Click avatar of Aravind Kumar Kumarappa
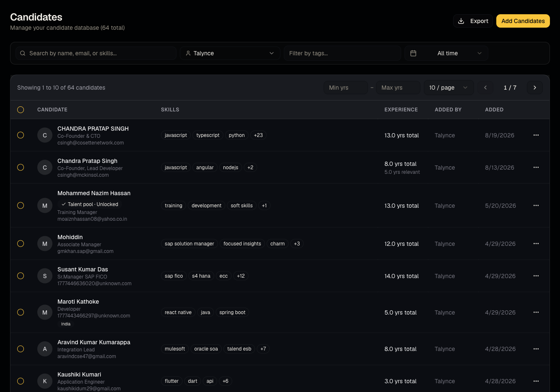Image resolution: width=560 pixels, height=392 pixels. [45, 349]
